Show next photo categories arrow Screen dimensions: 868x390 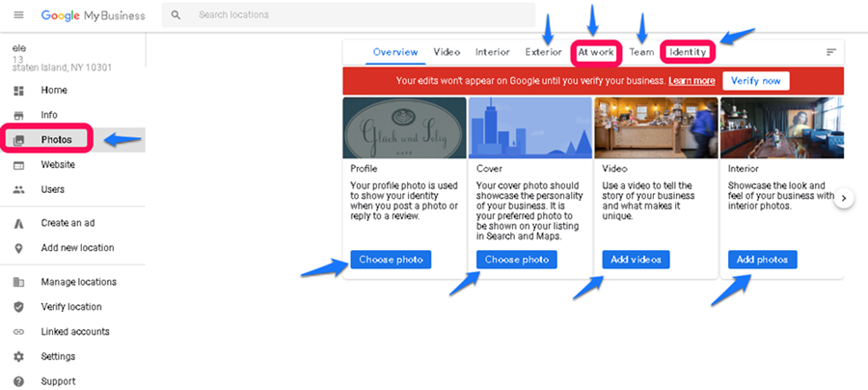click(x=844, y=198)
